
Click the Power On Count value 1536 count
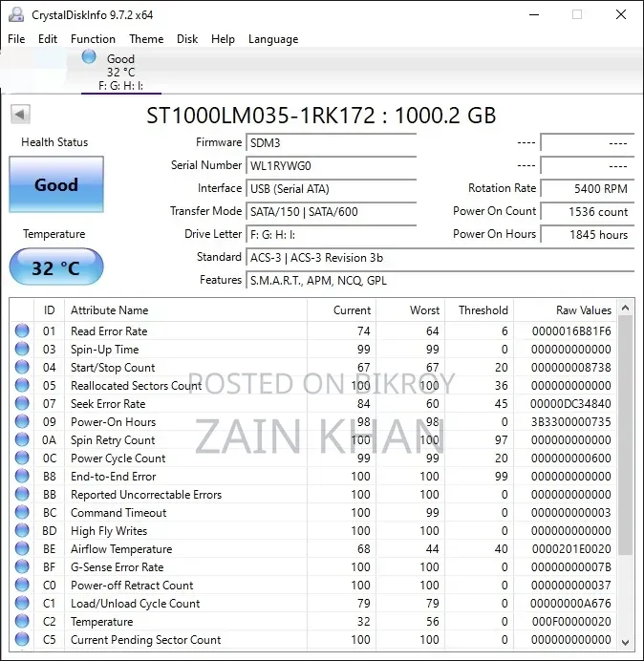tap(587, 211)
